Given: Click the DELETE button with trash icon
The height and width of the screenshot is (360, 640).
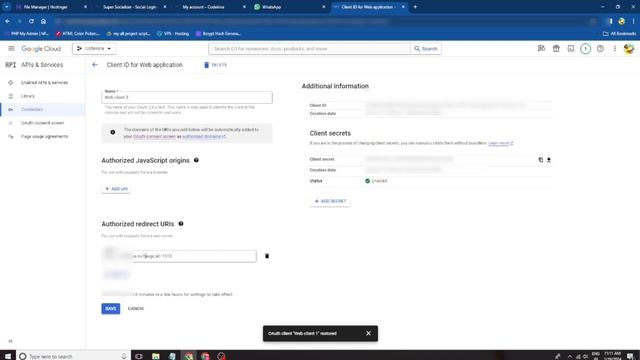Looking at the screenshot, I should 216,65.
